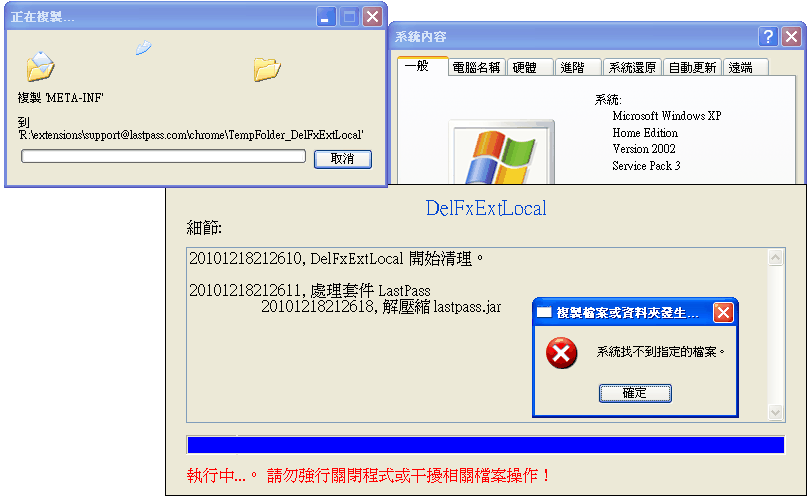The width and height of the screenshot is (810, 498).
Task: Click the file copy progress bar
Action: (x=163, y=156)
